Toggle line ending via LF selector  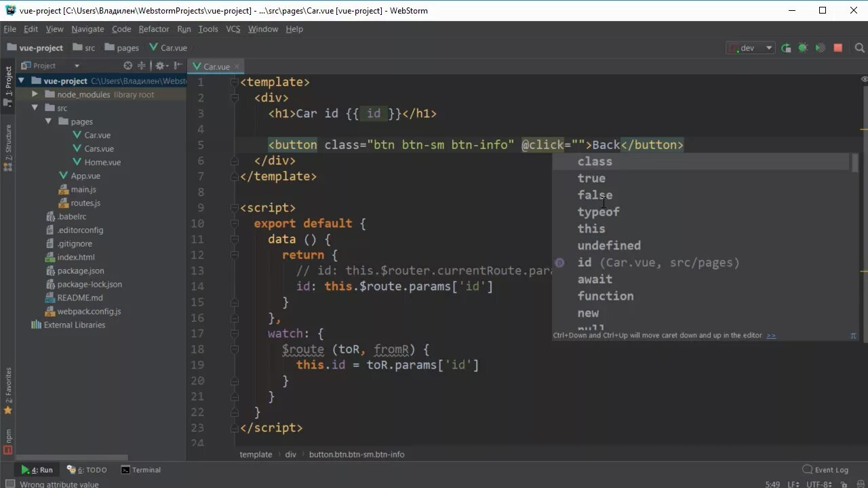click(x=793, y=484)
